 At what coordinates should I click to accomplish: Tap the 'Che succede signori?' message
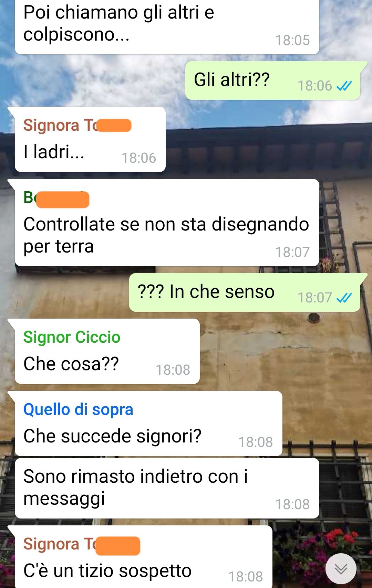click(x=148, y=424)
